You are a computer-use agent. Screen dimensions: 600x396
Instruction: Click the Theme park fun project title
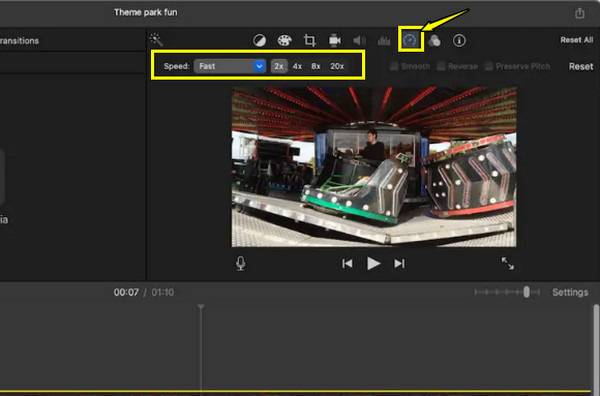coord(145,12)
